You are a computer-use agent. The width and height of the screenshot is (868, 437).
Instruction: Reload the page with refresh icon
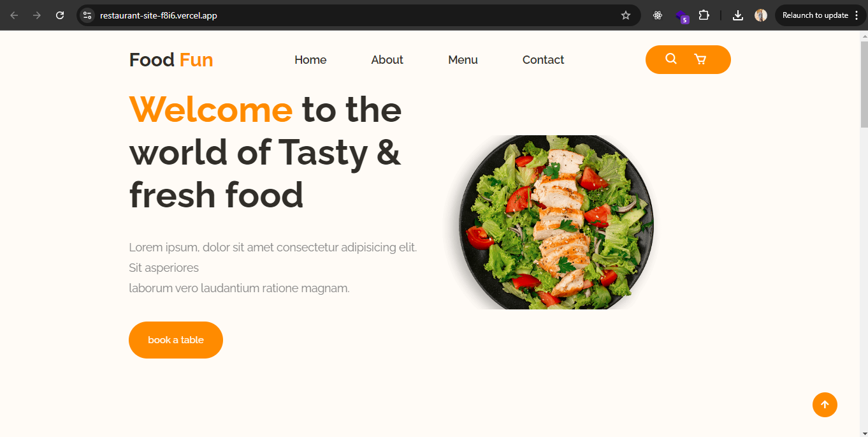(60, 15)
